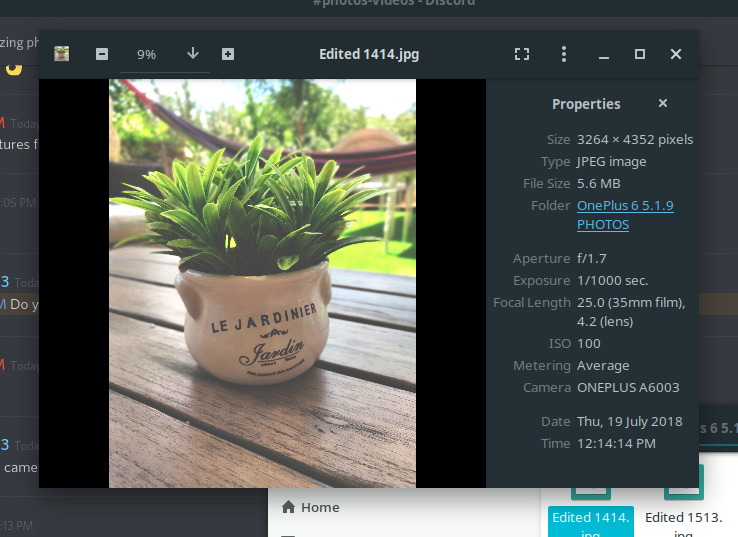Open the three-dot viewer menu
738x537 pixels.
click(x=564, y=54)
